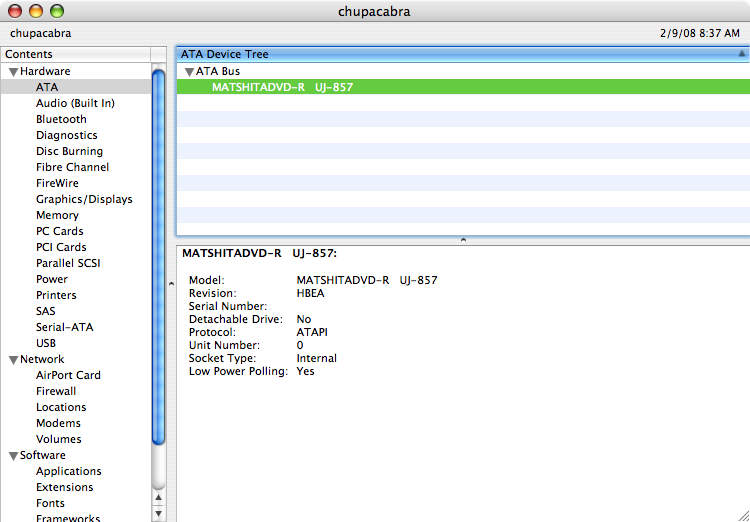
Task: Click the bold MATSHITADVD-R UJ-857: heading
Action: (260, 254)
